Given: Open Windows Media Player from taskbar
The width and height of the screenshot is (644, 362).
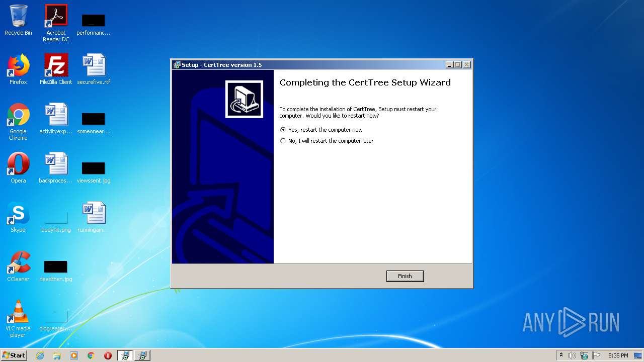Looking at the screenshot, I should click(74, 355).
